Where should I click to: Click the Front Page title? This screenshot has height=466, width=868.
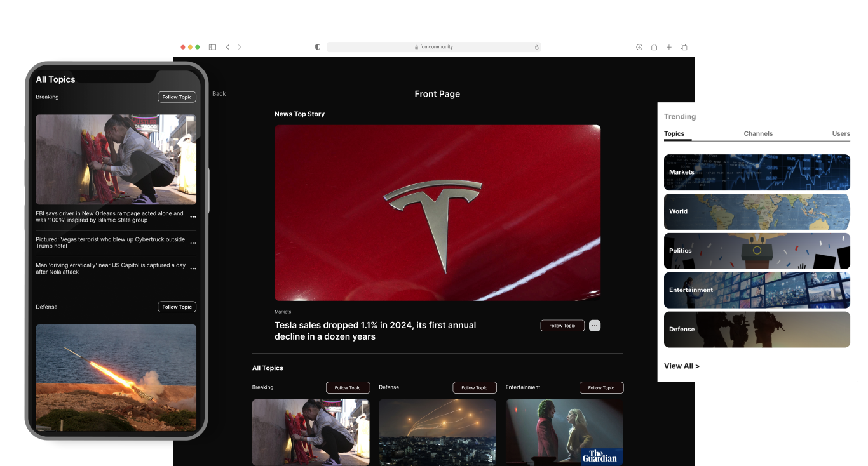[x=437, y=94]
